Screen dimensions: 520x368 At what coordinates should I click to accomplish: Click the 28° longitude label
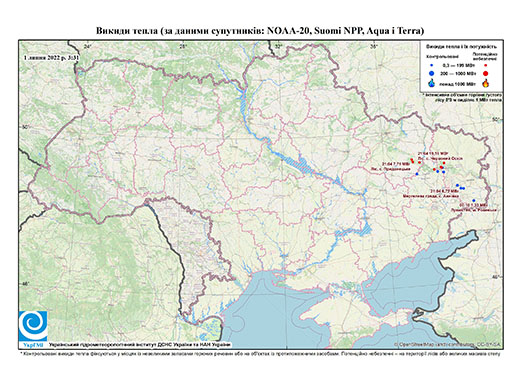[182, 47]
